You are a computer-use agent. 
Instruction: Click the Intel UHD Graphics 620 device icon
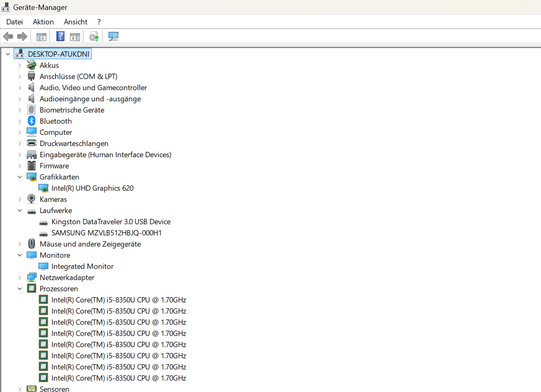click(43, 188)
